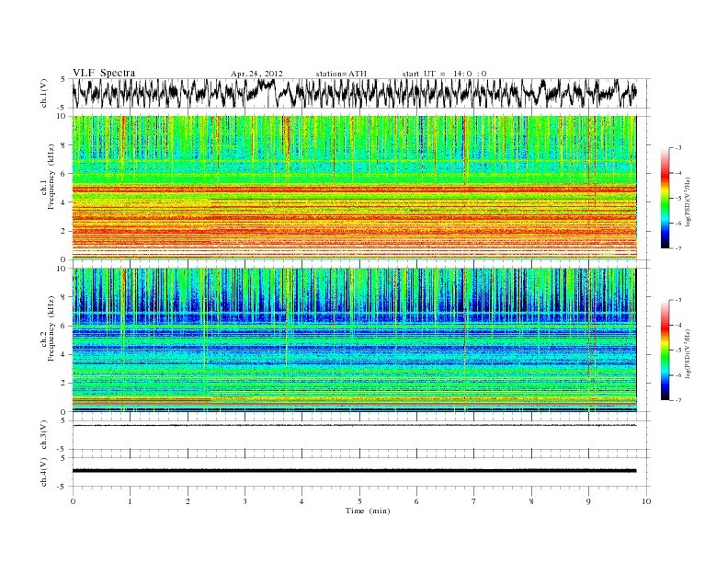Viewport: 728px width, 563px height.
Task: Click the ch.1 frequency tick label "2"
Action: click(x=64, y=231)
